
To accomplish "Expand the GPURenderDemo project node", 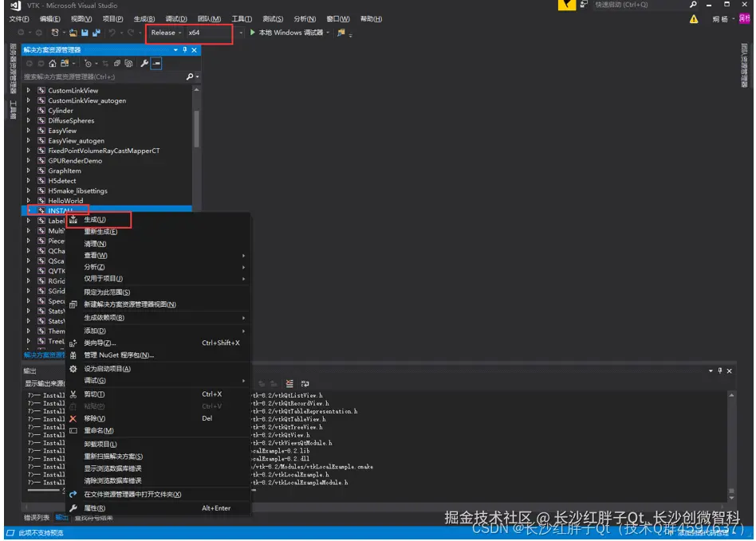I will [x=29, y=160].
